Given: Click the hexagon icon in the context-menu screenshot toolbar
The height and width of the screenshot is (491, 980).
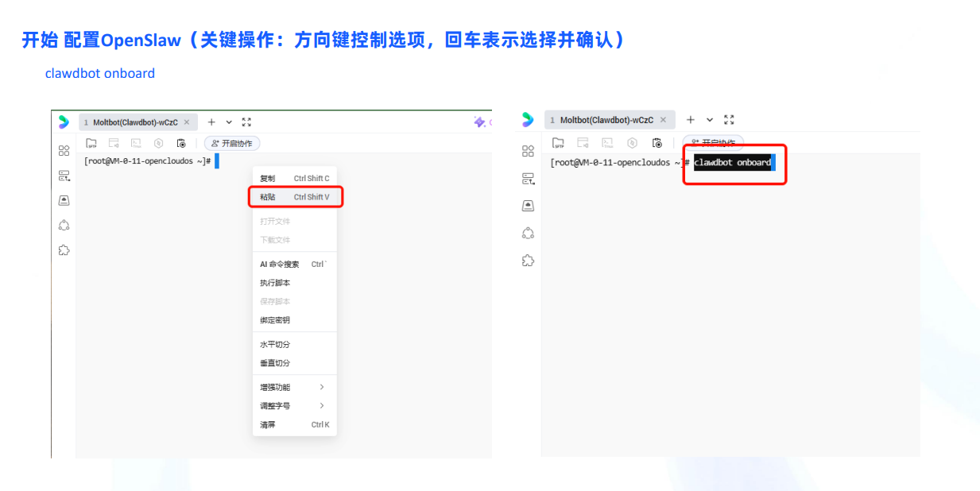Looking at the screenshot, I should pyautogui.click(x=158, y=143).
